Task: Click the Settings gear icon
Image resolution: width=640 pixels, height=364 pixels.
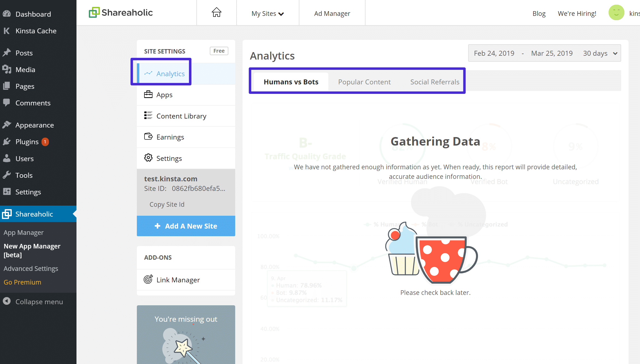Action: (149, 158)
